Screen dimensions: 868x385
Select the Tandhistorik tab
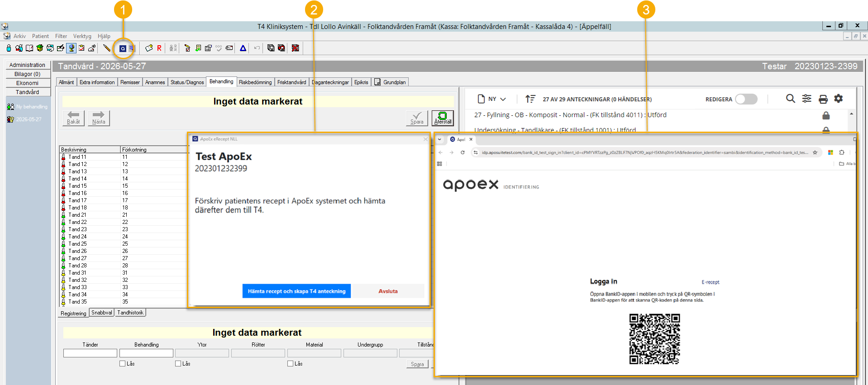pos(130,313)
